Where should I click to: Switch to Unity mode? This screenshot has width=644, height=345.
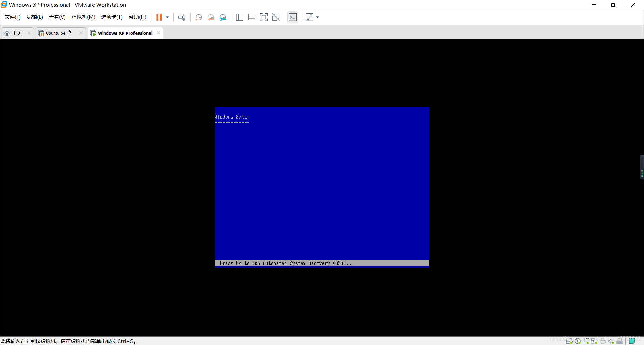(x=276, y=17)
